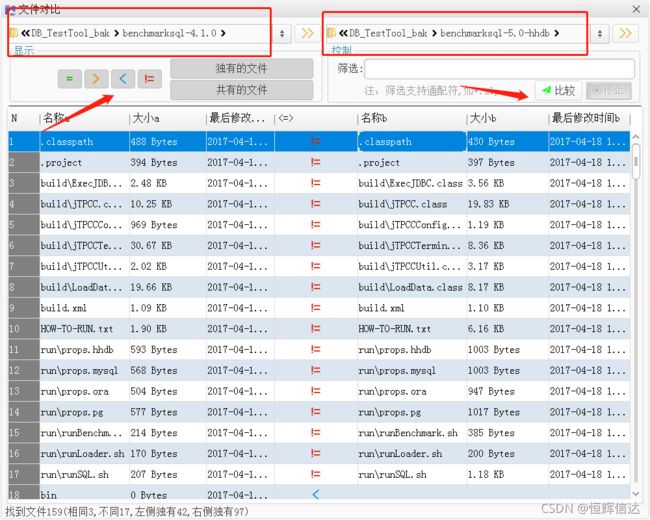Open the right path spinner arrows
Viewport: 650px width, 520px height.
point(599,33)
